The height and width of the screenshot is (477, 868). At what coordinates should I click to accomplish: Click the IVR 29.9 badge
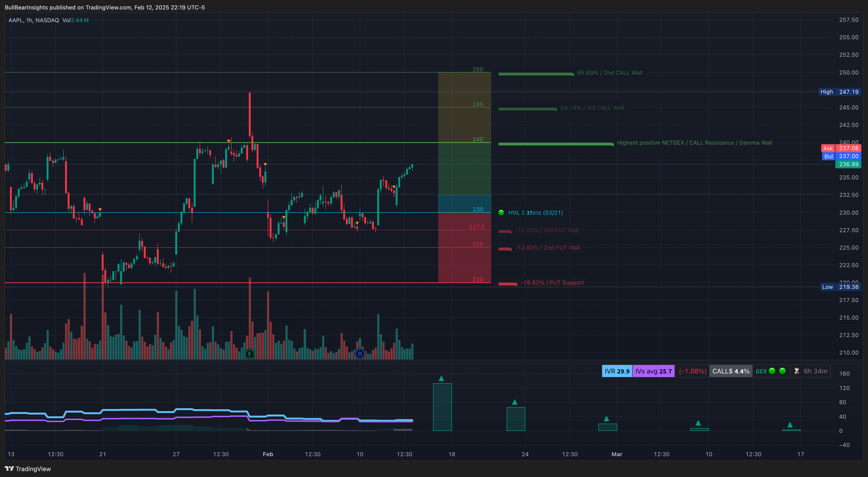tap(617, 371)
